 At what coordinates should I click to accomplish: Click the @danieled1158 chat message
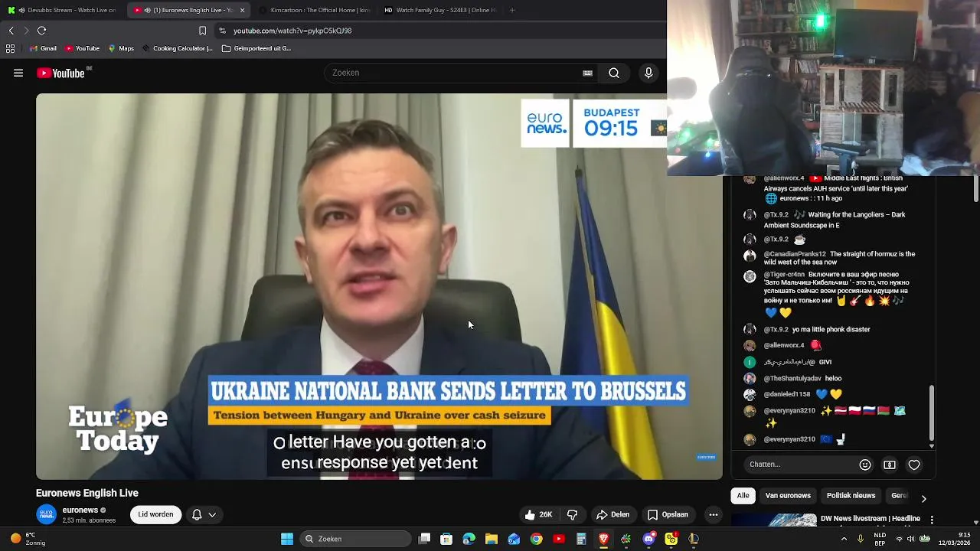(x=792, y=394)
